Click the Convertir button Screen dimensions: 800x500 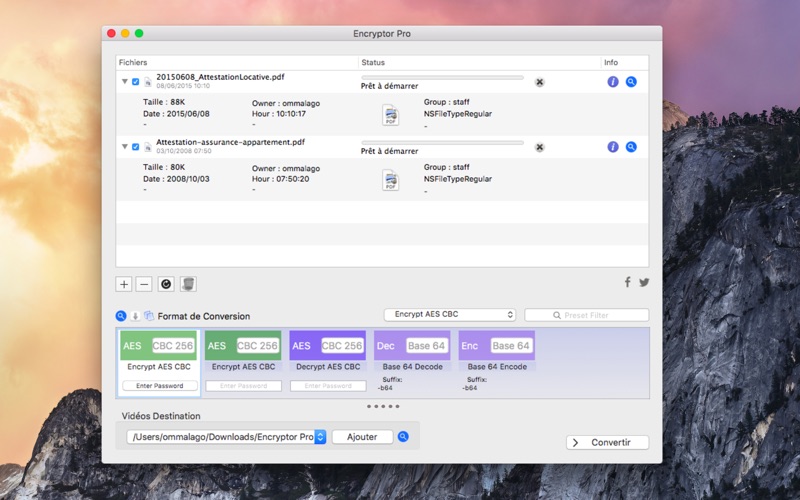click(x=607, y=442)
